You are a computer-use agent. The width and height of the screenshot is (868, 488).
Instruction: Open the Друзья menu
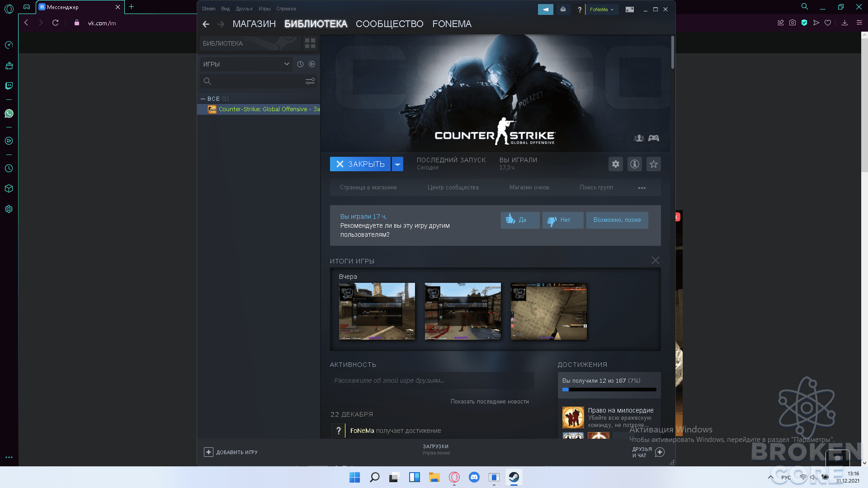tap(244, 9)
